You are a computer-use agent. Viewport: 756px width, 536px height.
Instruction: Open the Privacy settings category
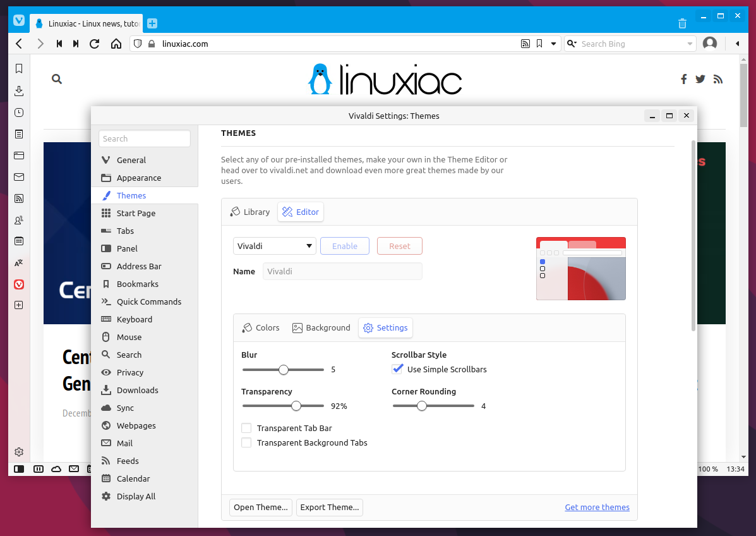(x=145, y=372)
